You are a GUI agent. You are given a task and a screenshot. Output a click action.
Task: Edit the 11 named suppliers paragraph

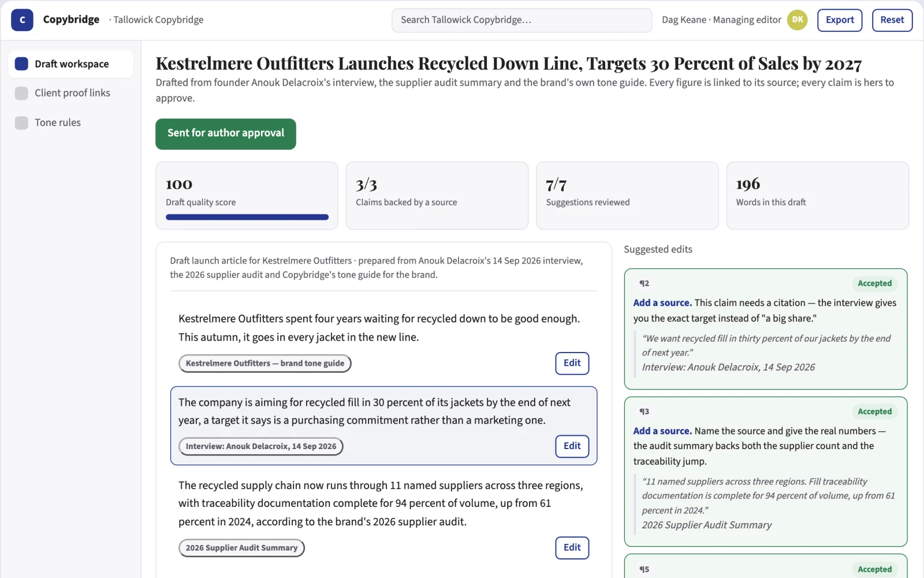(x=572, y=548)
